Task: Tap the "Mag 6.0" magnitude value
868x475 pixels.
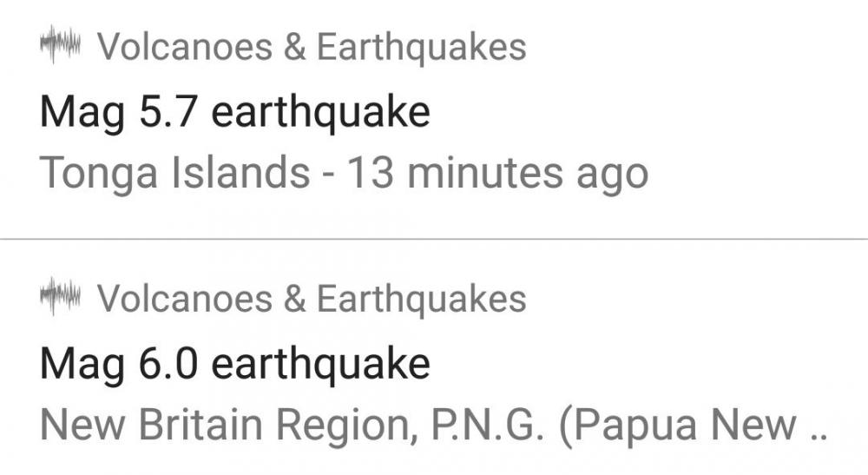Action: coord(120,365)
